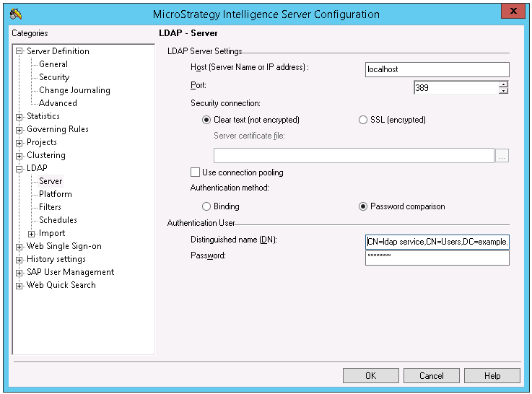
Task: Select the Web Single Sign-on label
Action: pyautogui.click(x=64, y=246)
